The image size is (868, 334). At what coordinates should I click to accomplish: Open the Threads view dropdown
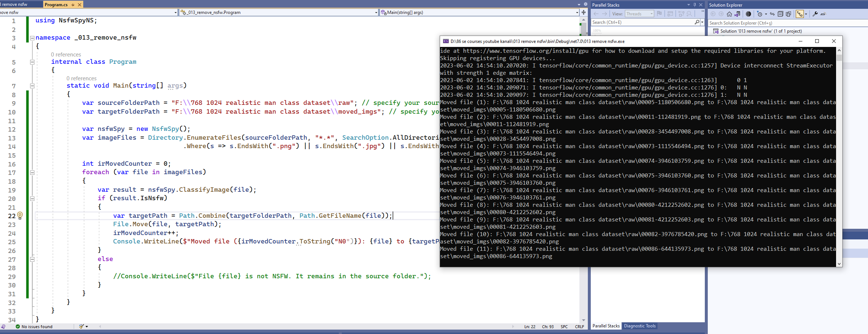pyautogui.click(x=640, y=14)
